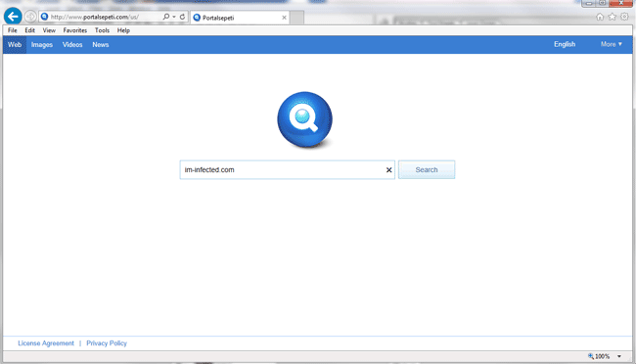Open the License Agreement link

46,343
